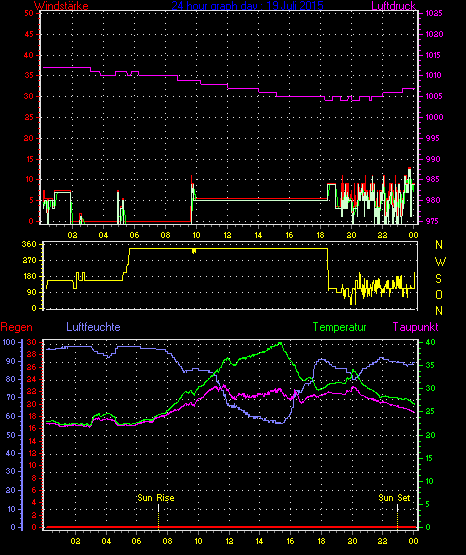Click the Luftdruck legend label

click(x=393, y=5)
